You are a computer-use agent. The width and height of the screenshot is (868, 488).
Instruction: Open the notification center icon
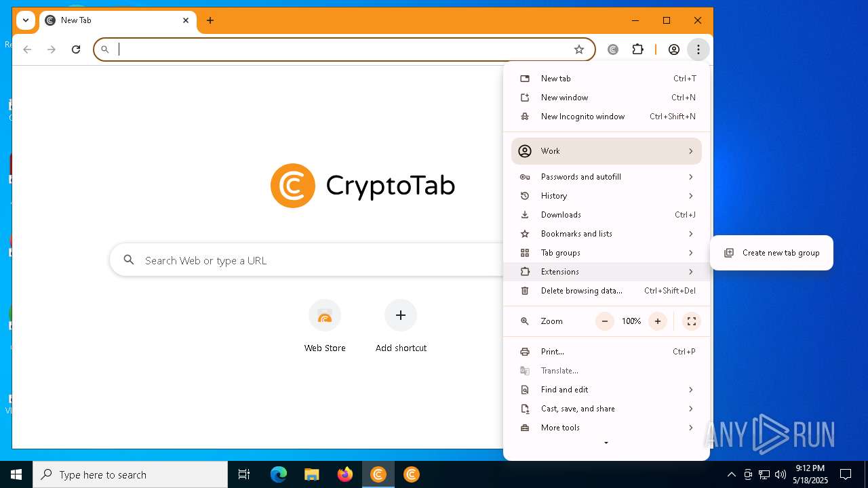pyautogui.click(x=846, y=474)
